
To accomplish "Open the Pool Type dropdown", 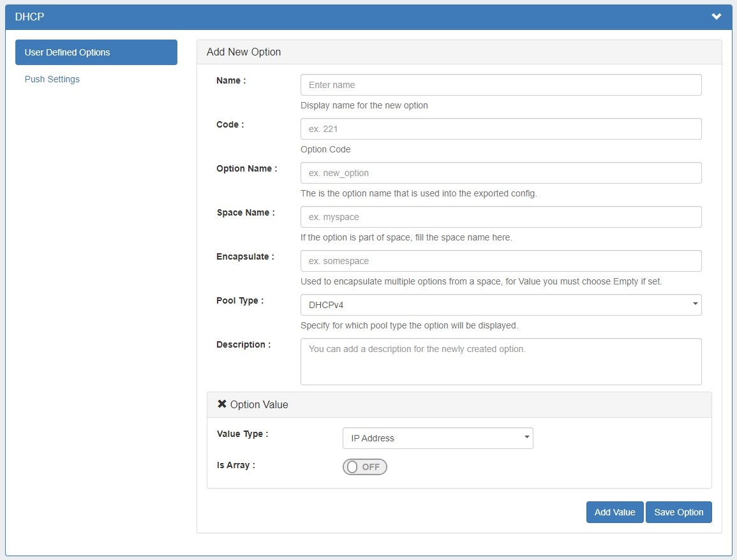I will [x=500, y=305].
